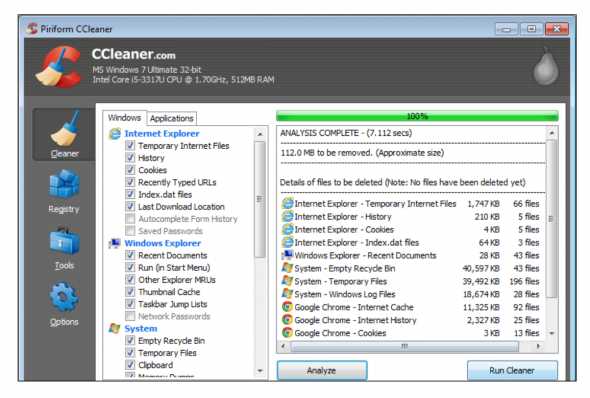Click the '196 files' count value
Image resolution: width=590 pixels, height=398 pixels.
[x=524, y=281]
